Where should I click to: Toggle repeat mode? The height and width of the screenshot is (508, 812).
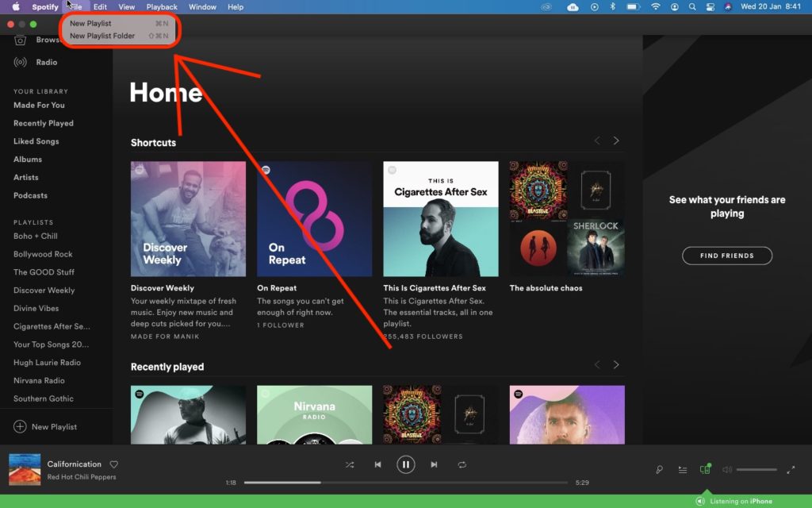pyautogui.click(x=462, y=464)
